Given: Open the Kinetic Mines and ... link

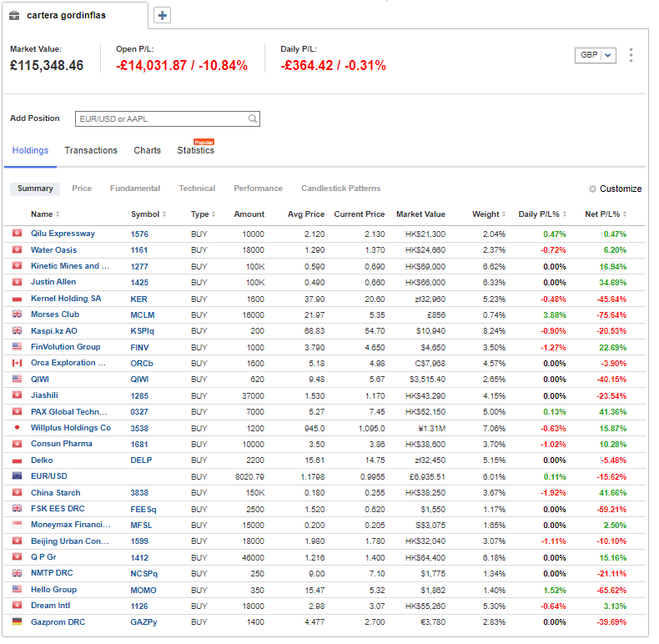Looking at the screenshot, I should point(70,266).
